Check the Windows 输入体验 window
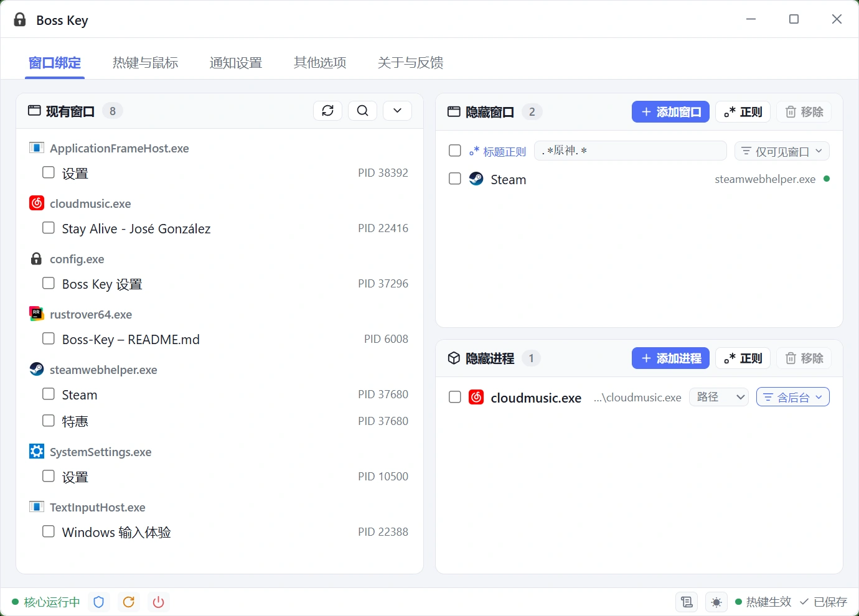 pyautogui.click(x=49, y=531)
